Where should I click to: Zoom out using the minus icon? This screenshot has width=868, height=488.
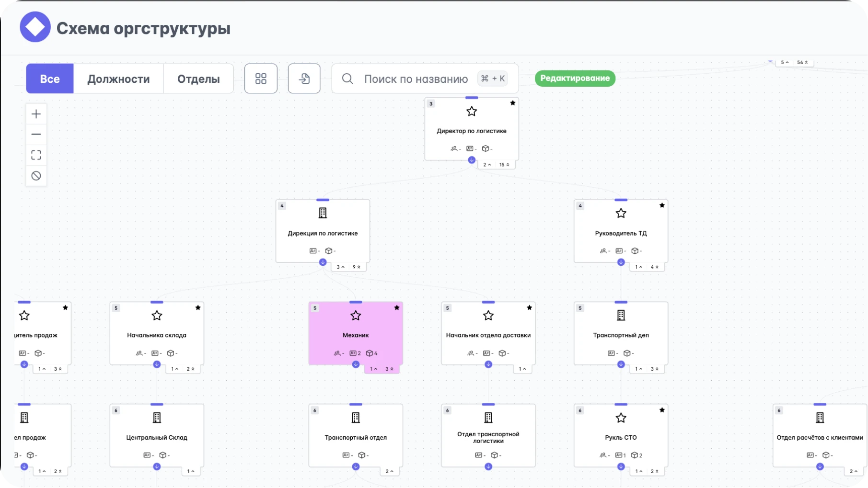[36, 134]
